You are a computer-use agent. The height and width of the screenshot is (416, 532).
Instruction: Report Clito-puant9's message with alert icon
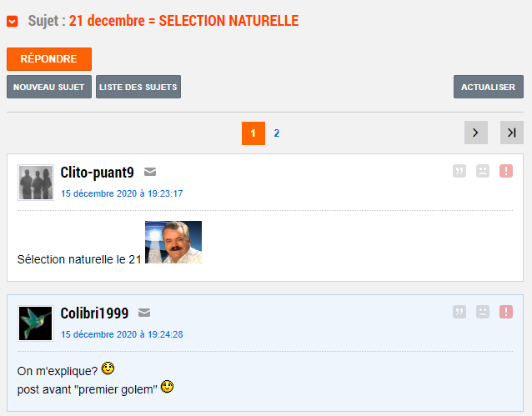point(506,171)
